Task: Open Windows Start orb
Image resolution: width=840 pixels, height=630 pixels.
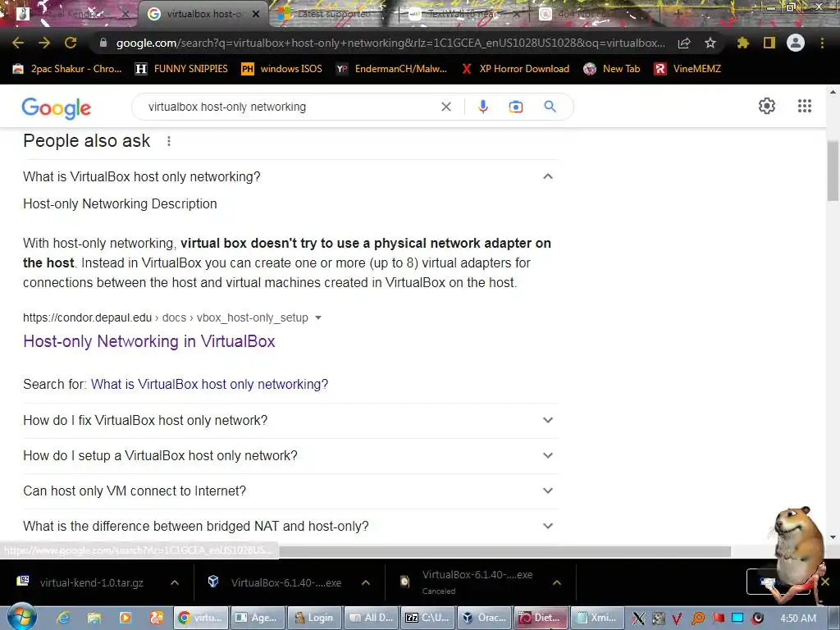Action: 21,617
